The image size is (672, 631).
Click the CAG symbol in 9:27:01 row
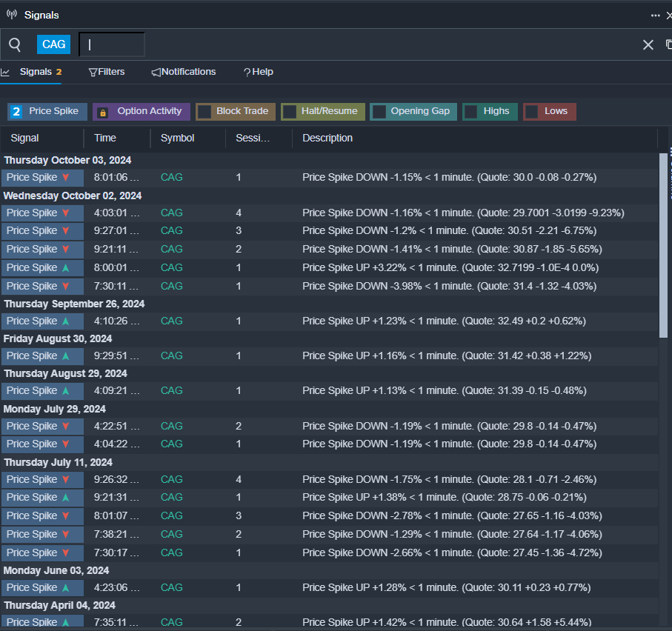pos(171,230)
